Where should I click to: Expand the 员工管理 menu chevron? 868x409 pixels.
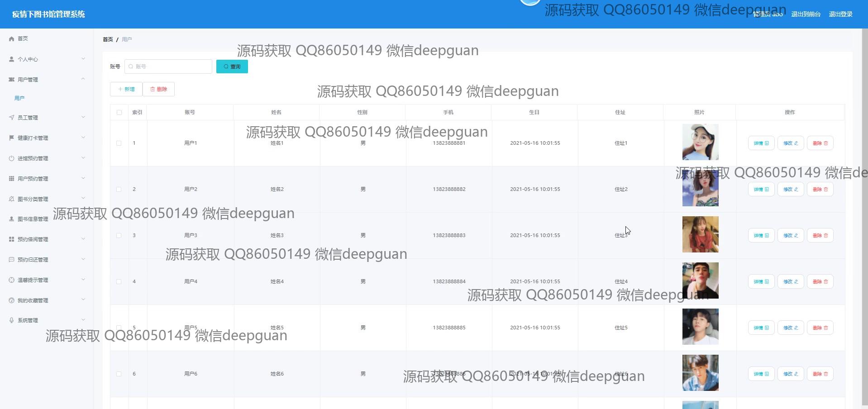coord(83,117)
